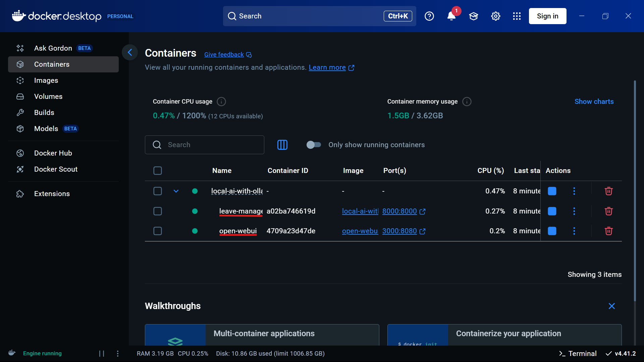Click the Show charts link
This screenshot has width=644, height=362.
[594, 102]
